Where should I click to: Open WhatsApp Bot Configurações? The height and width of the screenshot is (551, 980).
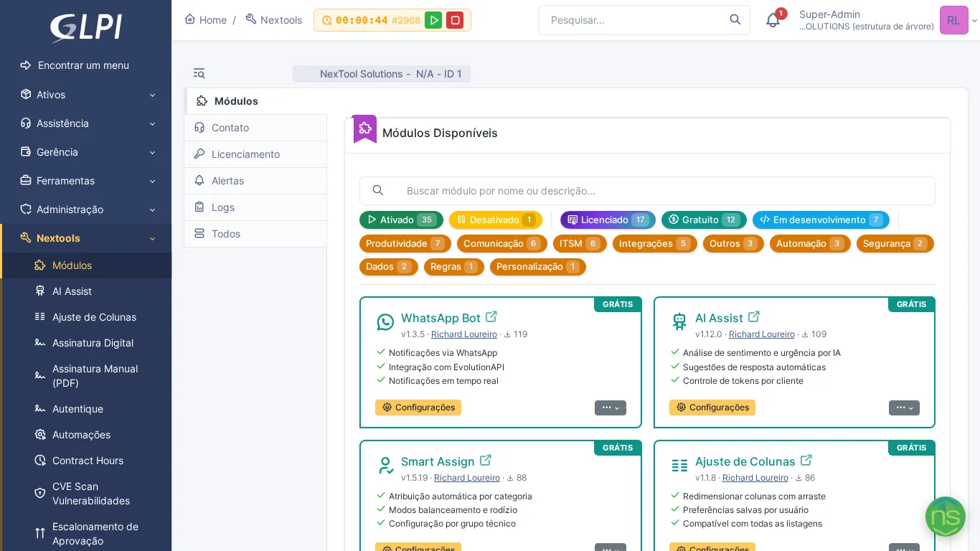(418, 408)
